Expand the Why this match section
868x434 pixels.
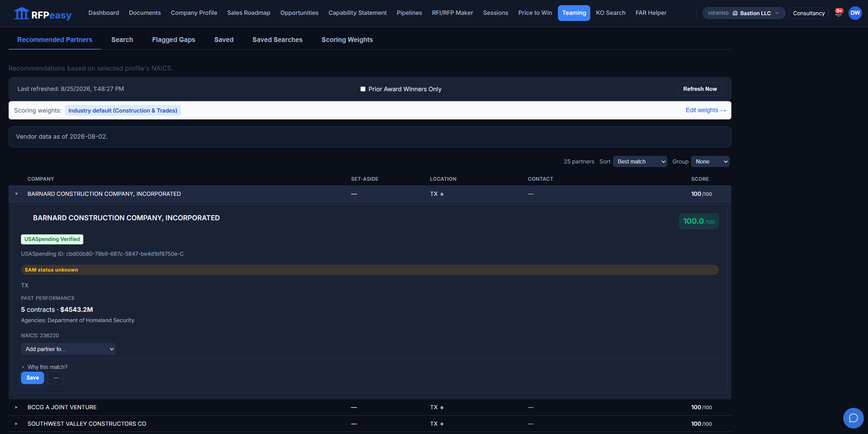[45, 367]
